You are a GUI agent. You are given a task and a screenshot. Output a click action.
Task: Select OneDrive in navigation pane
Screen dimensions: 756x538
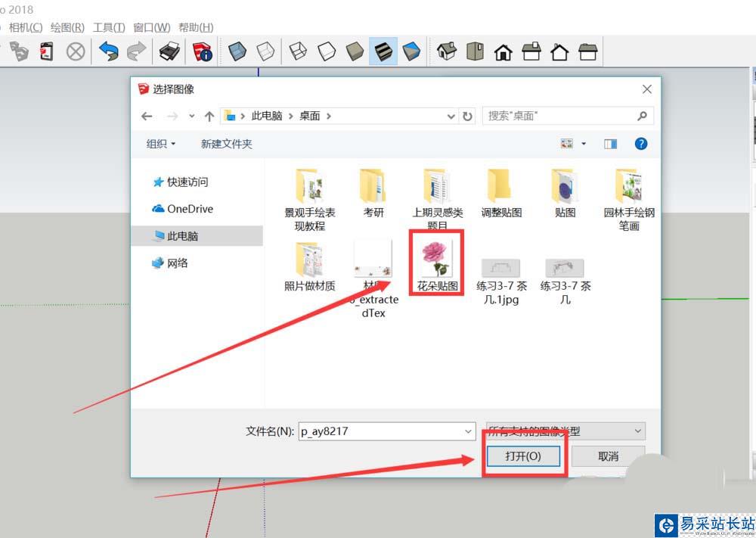pos(182,209)
